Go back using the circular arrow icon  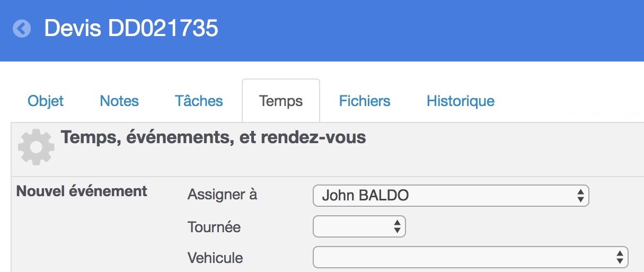[x=22, y=29]
